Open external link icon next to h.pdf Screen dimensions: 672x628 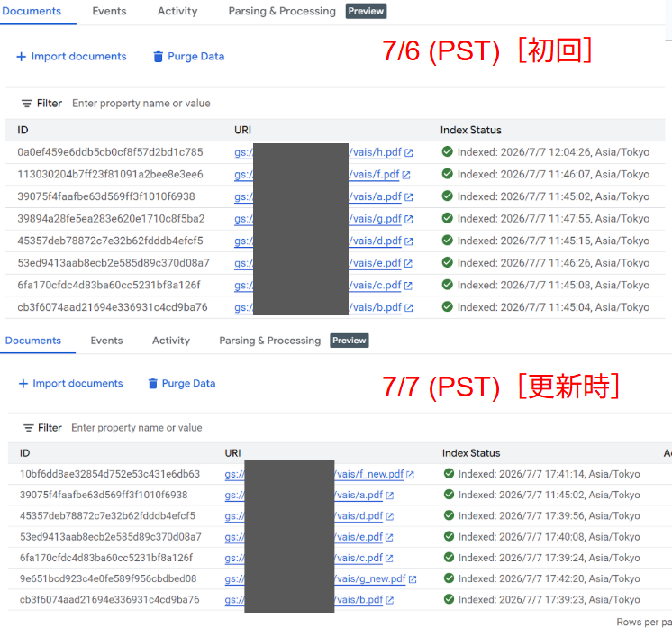[408, 153]
